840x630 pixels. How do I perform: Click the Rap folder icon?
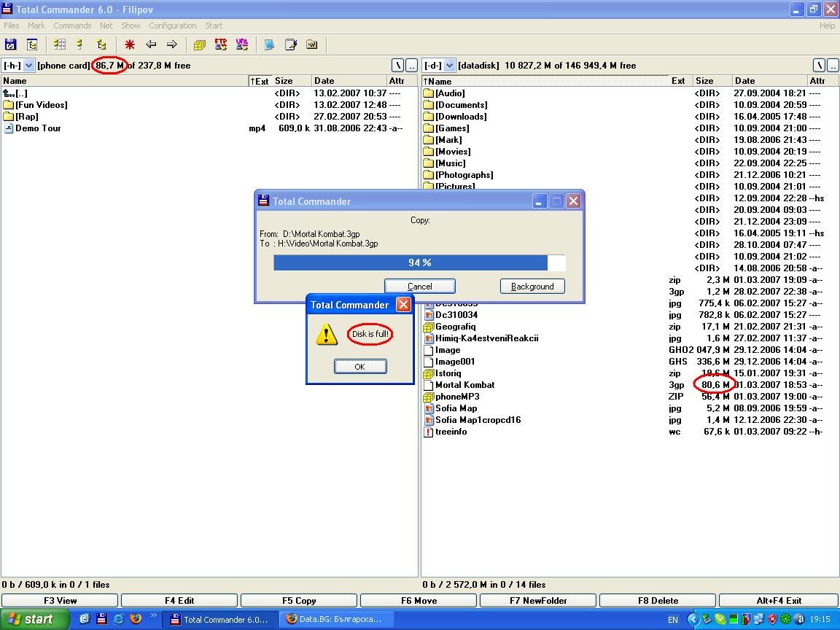click(8, 117)
